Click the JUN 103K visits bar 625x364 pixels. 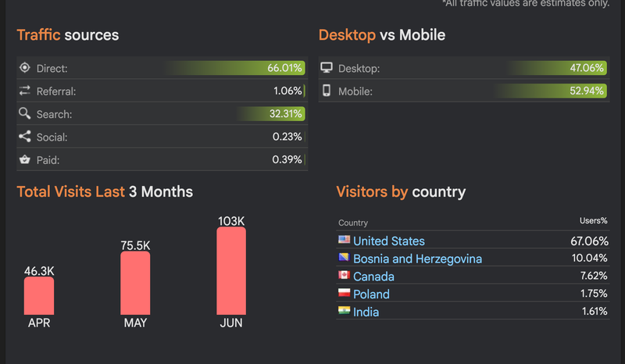pos(231,271)
